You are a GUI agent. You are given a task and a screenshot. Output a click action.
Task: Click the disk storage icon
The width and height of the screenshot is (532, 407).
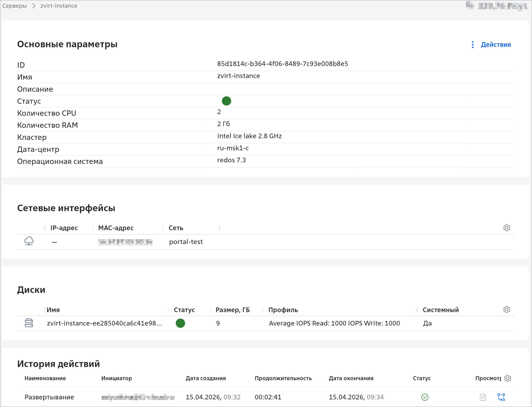[29, 323]
